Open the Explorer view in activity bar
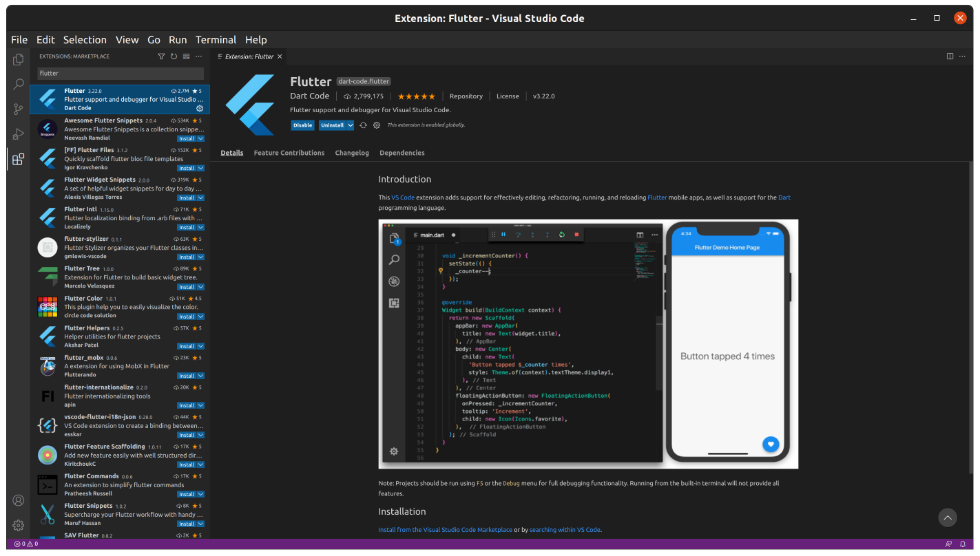 pyautogui.click(x=19, y=60)
